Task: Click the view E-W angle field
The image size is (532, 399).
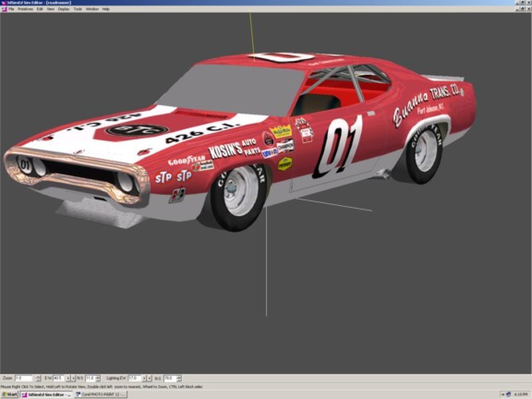Action: coord(58,378)
